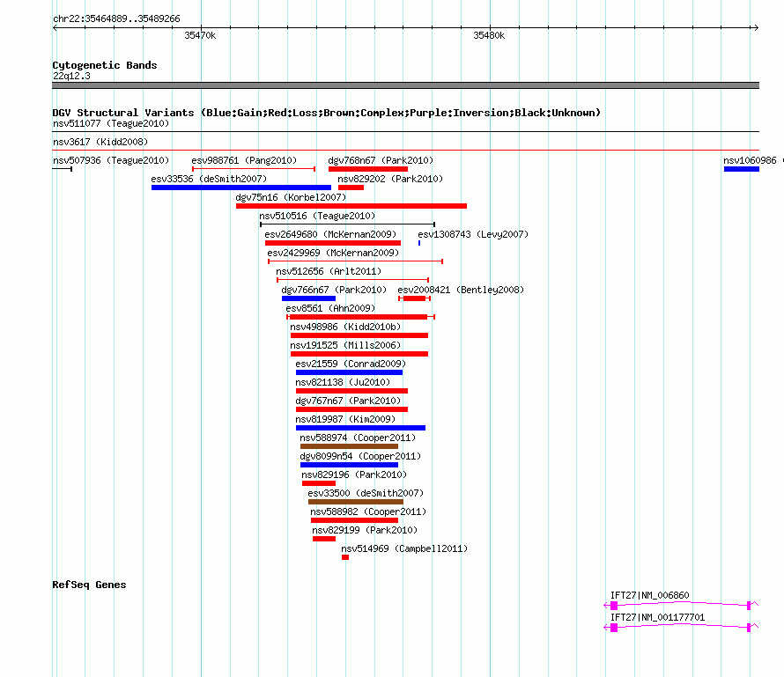
Task: Click the red esv2649680 (McKernan2009) bar
Action: (333, 243)
